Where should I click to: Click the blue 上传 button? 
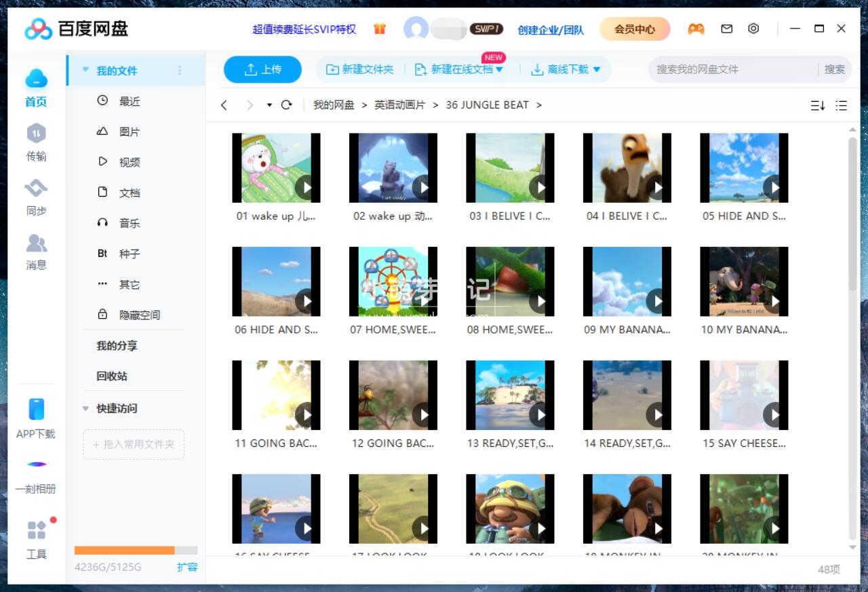point(262,69)
